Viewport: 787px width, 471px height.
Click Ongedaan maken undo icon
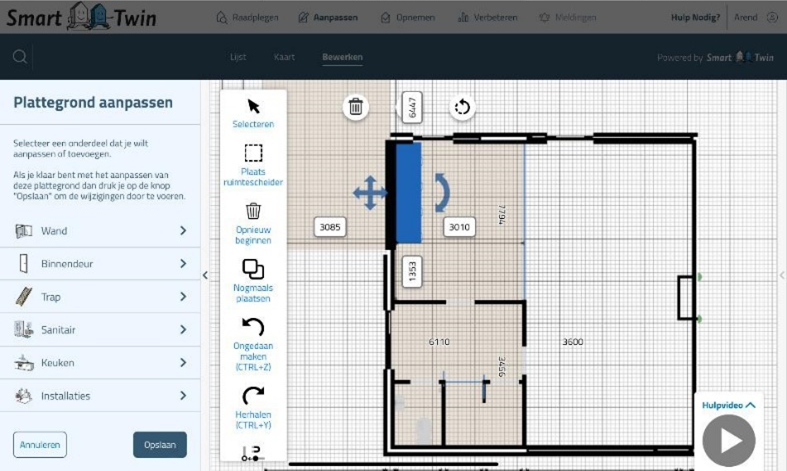point(253,327)
